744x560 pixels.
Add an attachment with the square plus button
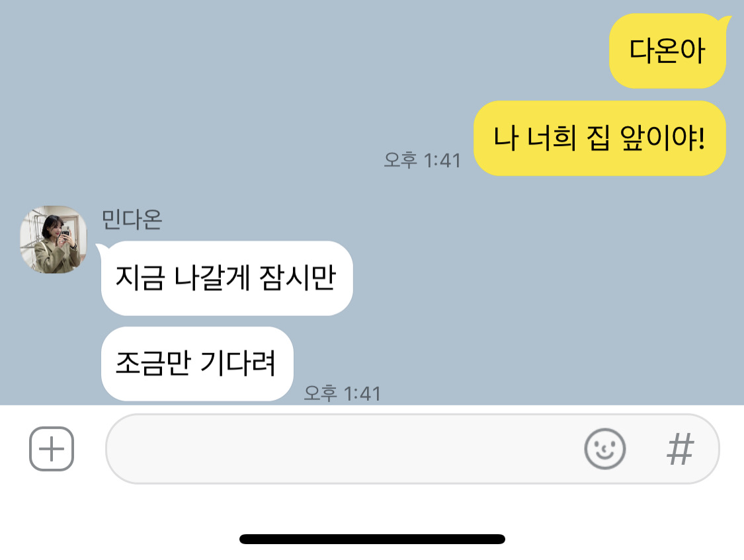51,448
